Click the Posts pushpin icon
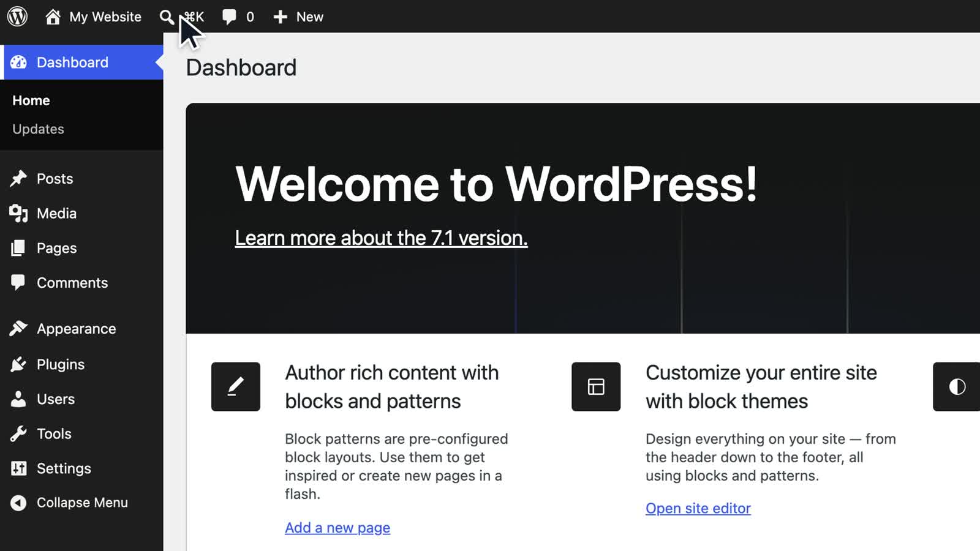The height and width of the screenshot is (551, 980). pyautogui.click(x=18, y=178)
